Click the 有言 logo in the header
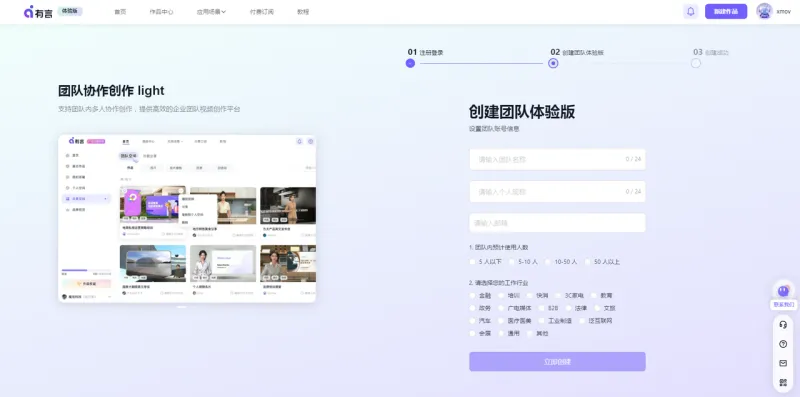800x397 pixels. pyautogui.click(x=38, y=12)
